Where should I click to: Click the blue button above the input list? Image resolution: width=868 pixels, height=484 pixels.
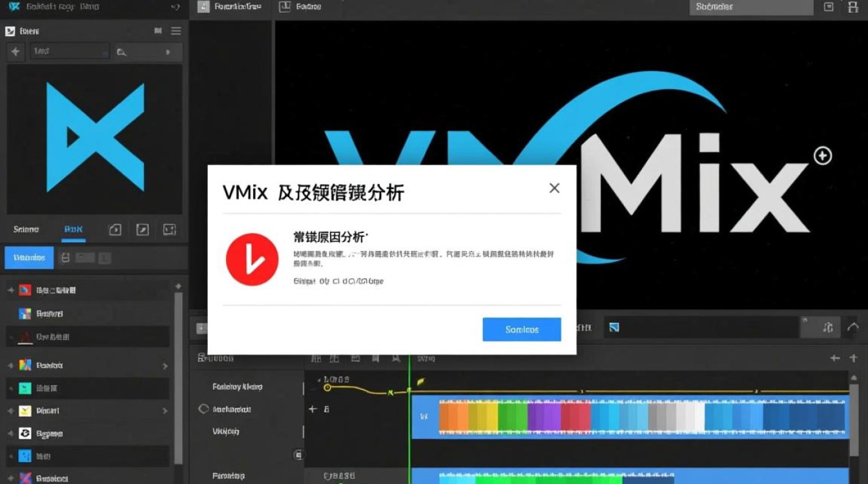[x=29, y=257]
